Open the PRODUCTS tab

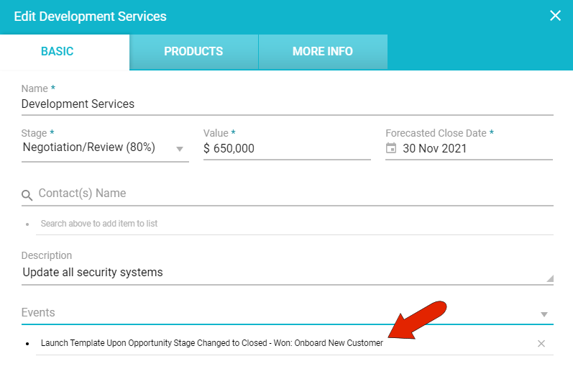click(193, 52)
